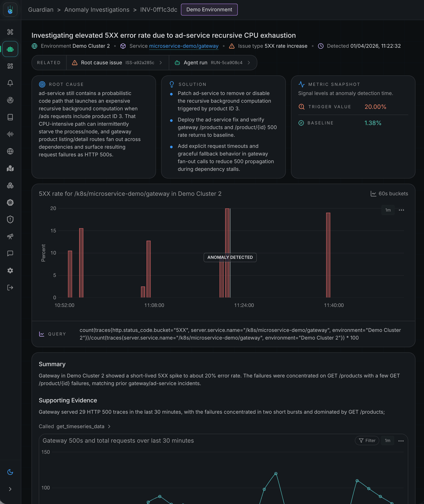Viewport: 424px width, 504px height.
Task: Open the security shield alert icon
Action: click(10, 219)
